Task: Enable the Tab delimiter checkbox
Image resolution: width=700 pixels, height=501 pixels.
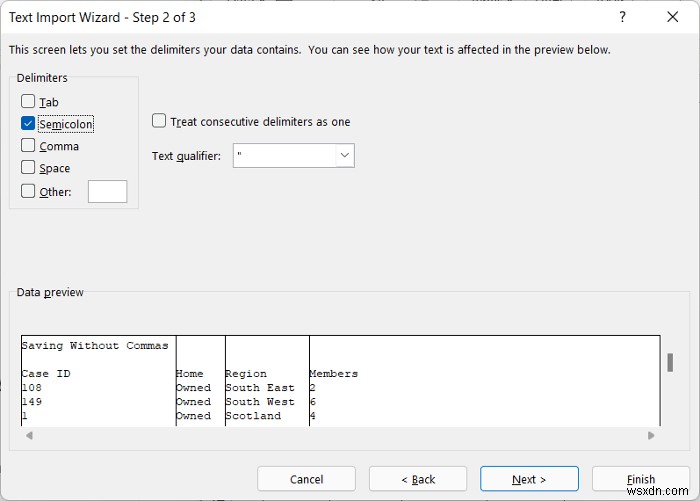Action: pos(28,101)
